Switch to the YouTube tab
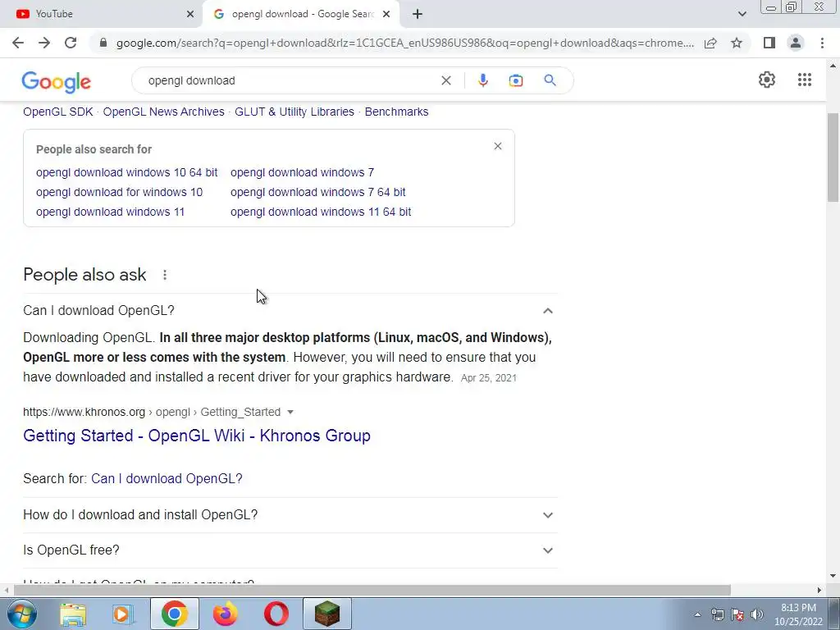 (102, 14)
